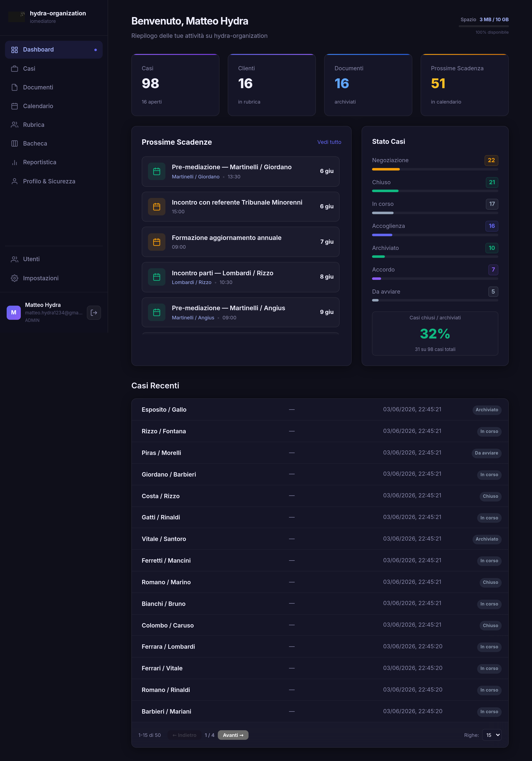Open the Utenti menu item

click(x=54, y=259)
